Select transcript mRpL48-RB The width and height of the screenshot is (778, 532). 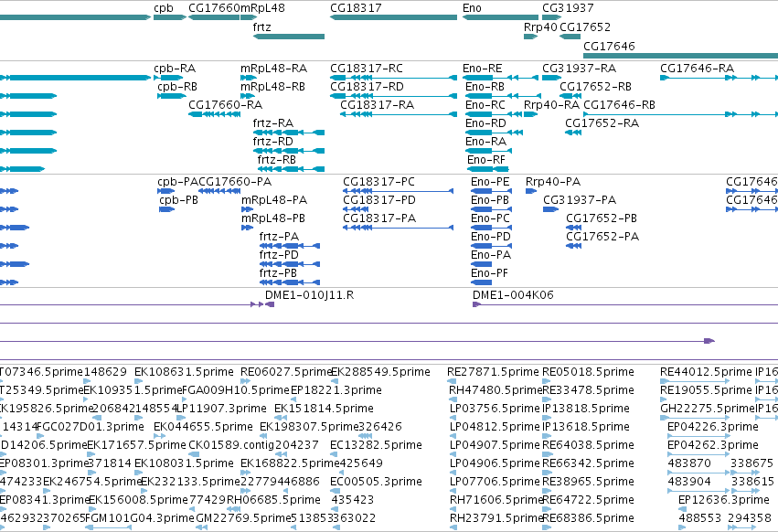point(273,86)
